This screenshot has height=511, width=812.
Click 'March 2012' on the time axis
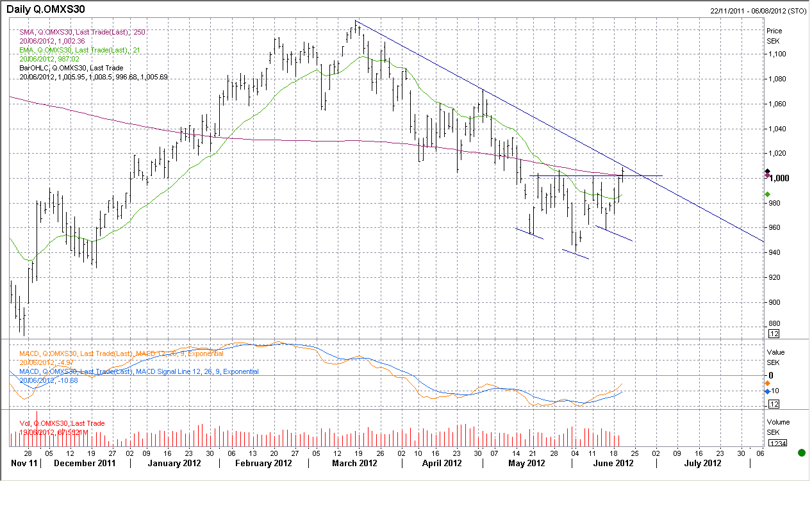click(x=354, y=464)
